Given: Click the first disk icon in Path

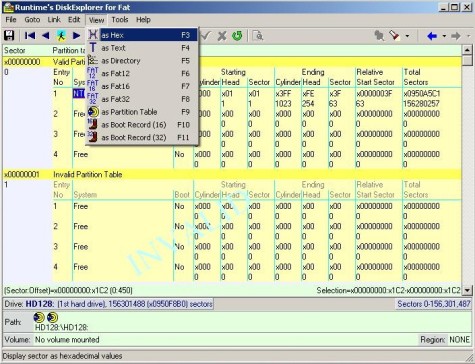Looking at the screenshot, I should pos(39,317).
